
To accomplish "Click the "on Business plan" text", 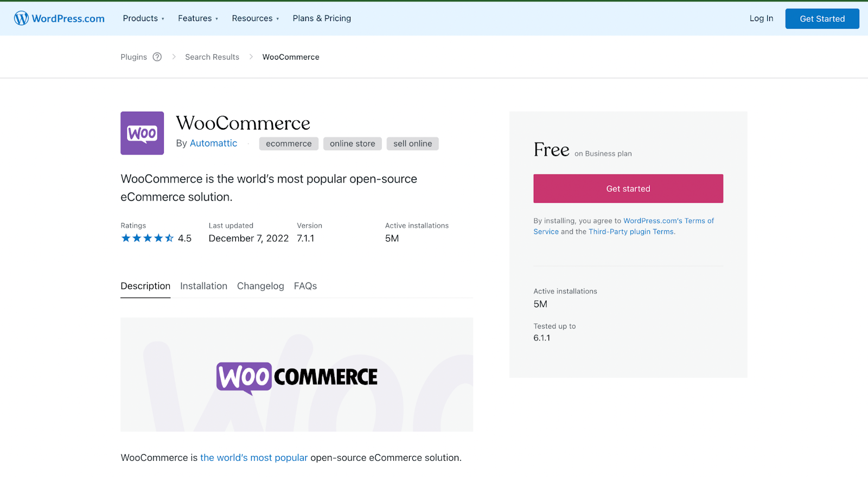I will (x=603, y=154).
